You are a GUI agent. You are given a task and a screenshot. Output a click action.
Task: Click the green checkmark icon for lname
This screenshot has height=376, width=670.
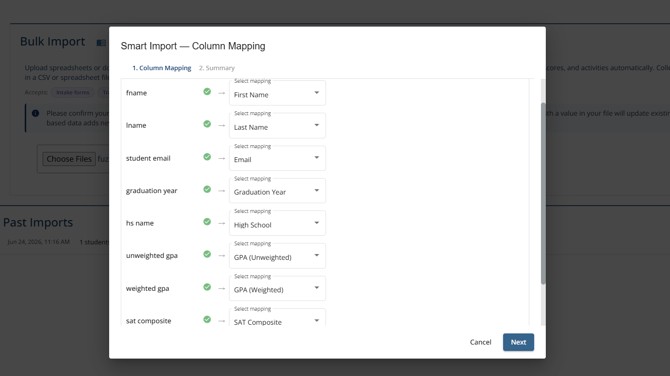point(207,124)
